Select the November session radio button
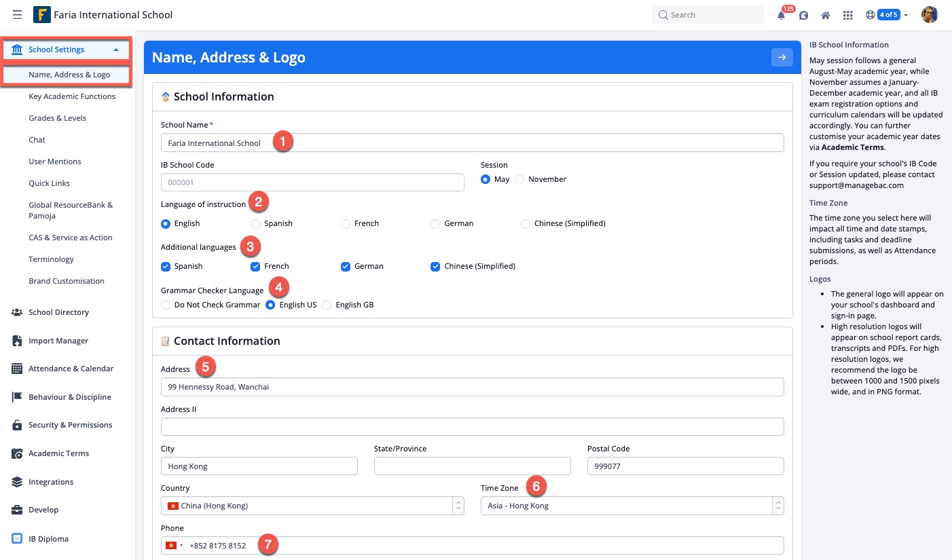This screenshot has width=952, height=560. 519,179
